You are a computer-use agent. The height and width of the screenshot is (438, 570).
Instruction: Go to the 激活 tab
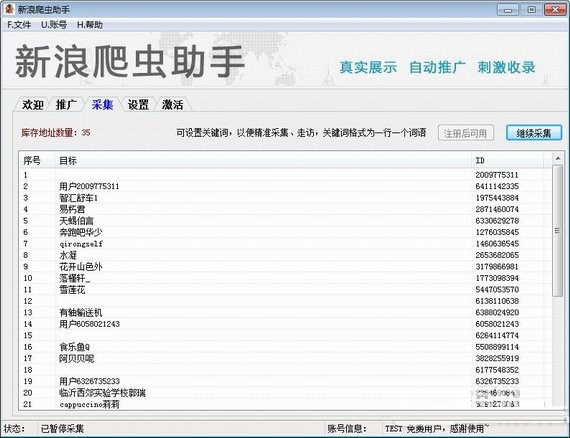click(x=173, y=105)
